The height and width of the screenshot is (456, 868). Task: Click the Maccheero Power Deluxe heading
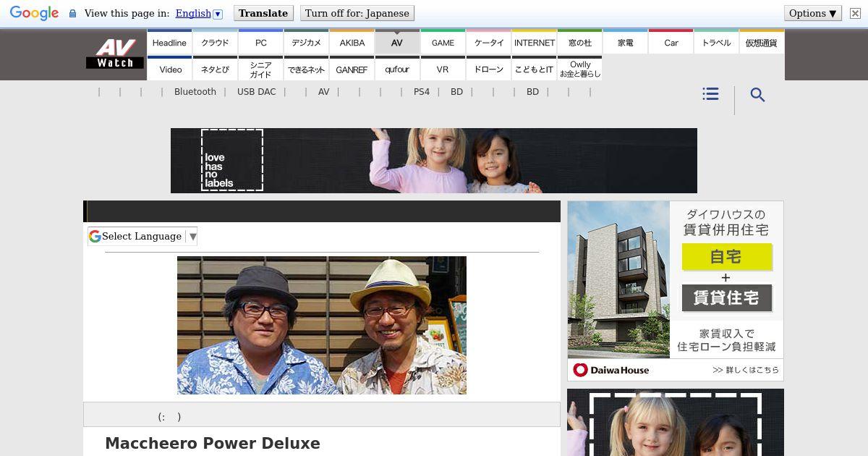click(213, 443)
